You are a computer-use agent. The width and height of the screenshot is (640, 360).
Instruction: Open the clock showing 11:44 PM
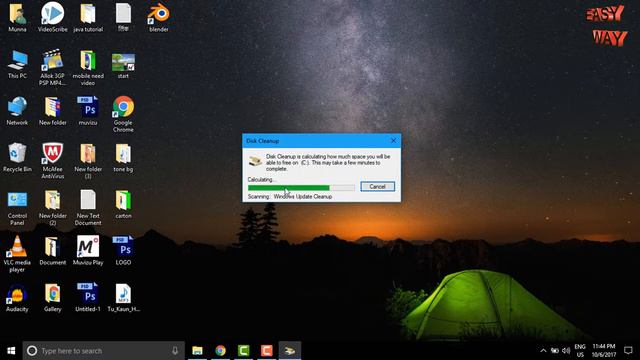[x=604, y=351]
